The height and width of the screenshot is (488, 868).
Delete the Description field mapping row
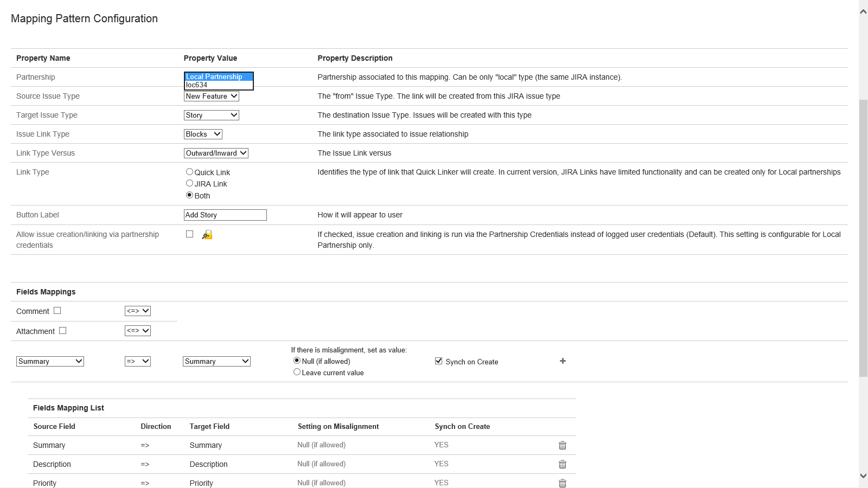pos(563,464)
